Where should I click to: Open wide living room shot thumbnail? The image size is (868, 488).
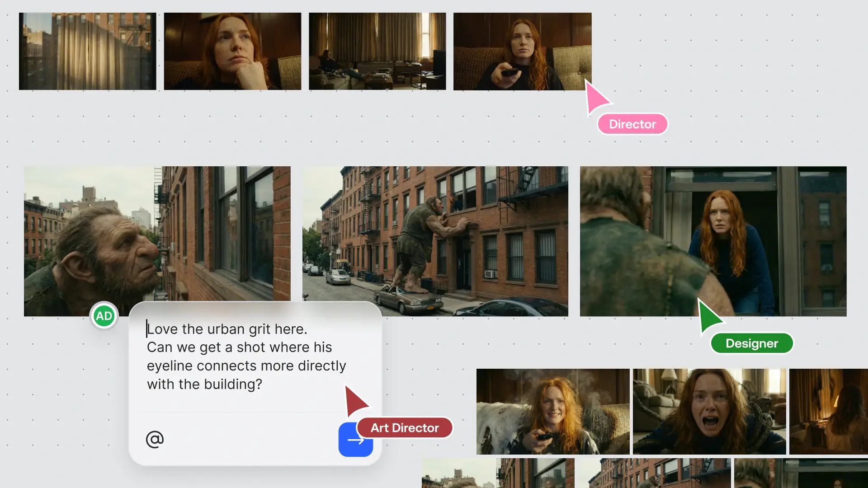coord(377,51)
